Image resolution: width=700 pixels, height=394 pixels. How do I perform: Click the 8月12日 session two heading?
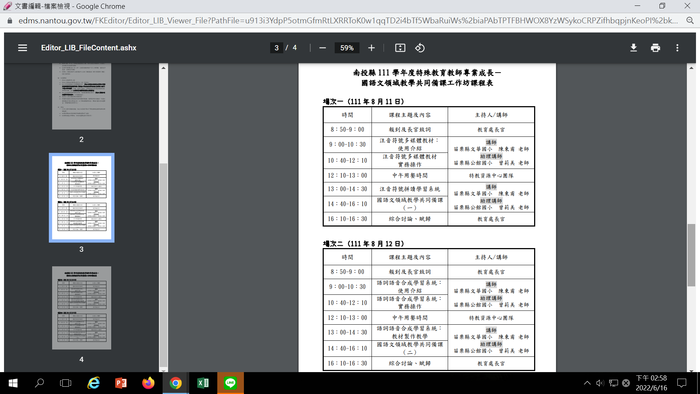pos(363,244)
